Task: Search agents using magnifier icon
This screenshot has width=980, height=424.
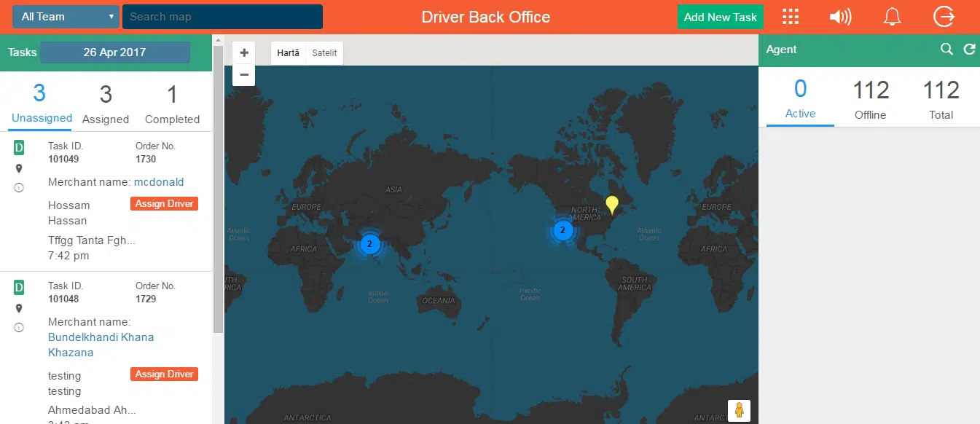Action: click(946, 49)
